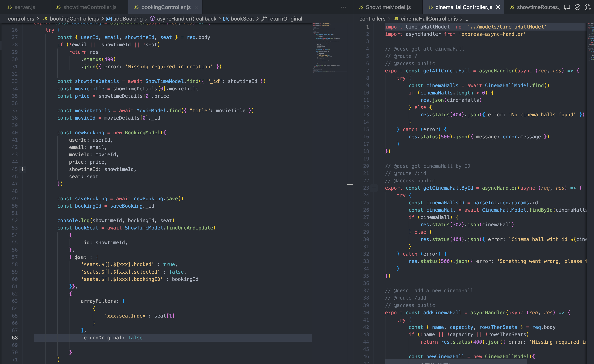594x364 pixels.
Task: Click the cube icon beside asyncHandler() callback
Action: coord(152,18)
